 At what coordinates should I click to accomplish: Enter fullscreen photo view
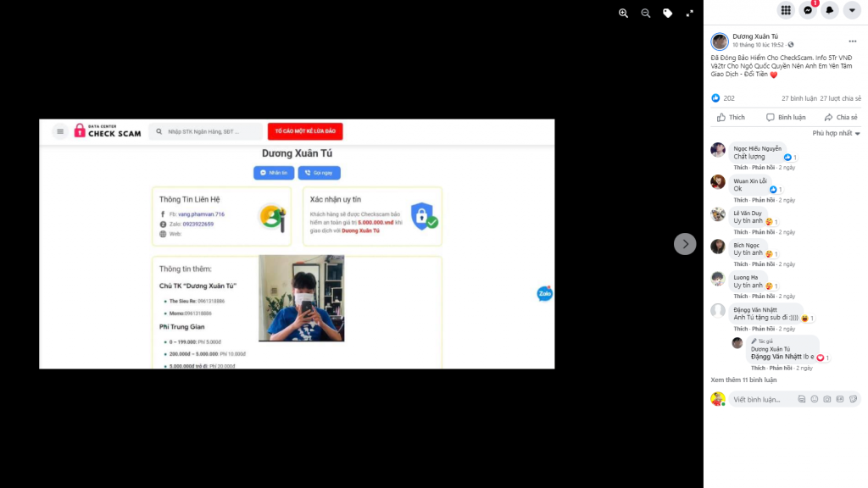click(690, 14)
